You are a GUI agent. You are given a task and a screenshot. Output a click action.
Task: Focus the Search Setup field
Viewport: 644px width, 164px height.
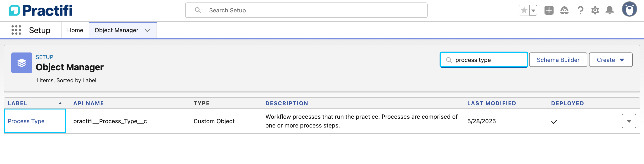[306, 10]
